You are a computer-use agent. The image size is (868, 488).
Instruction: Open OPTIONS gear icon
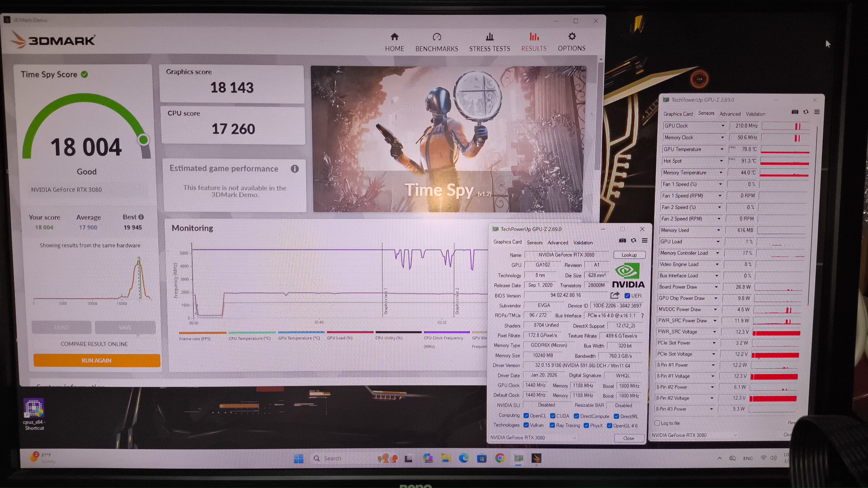coord(572,37)
